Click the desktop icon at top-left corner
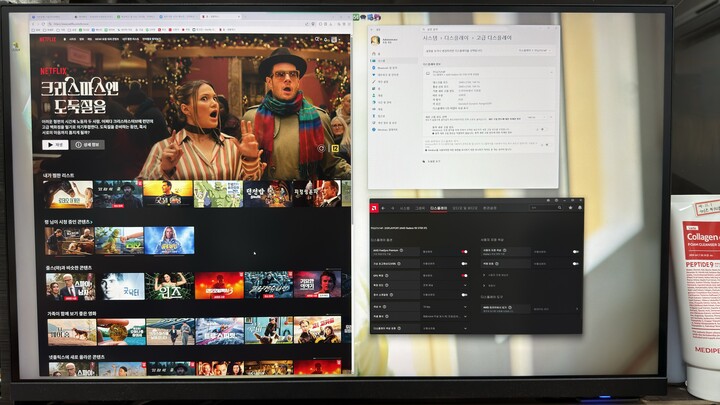 click(x=16, y=46)
